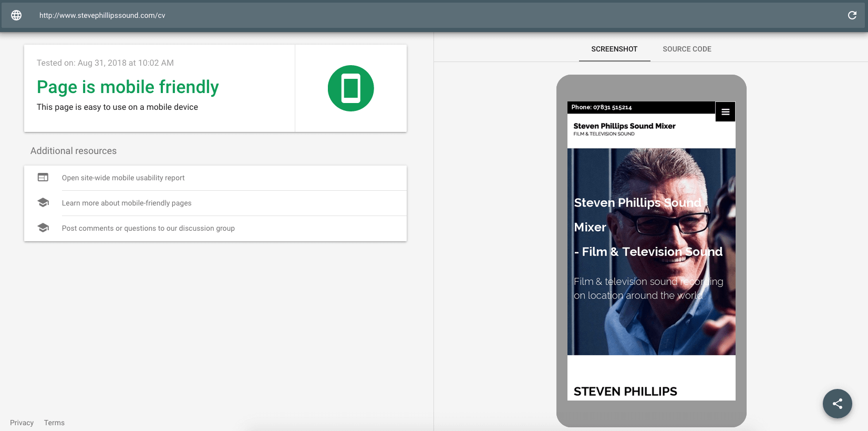Screen dimensions: 868x431
Task: Click 'This page is easy to use' text
Action: point(117,107)
